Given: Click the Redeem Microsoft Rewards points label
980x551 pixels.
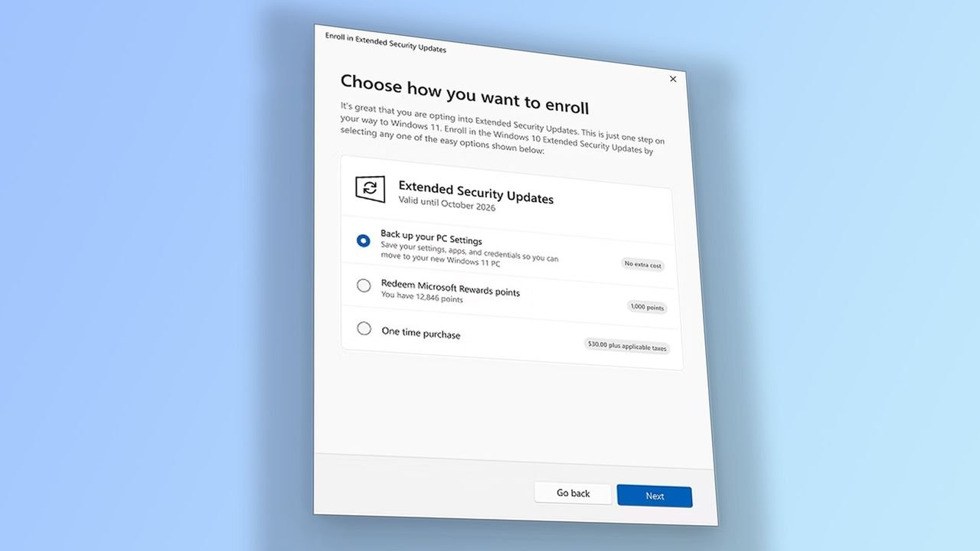Looking at the screenshot, I should point(450,288).
